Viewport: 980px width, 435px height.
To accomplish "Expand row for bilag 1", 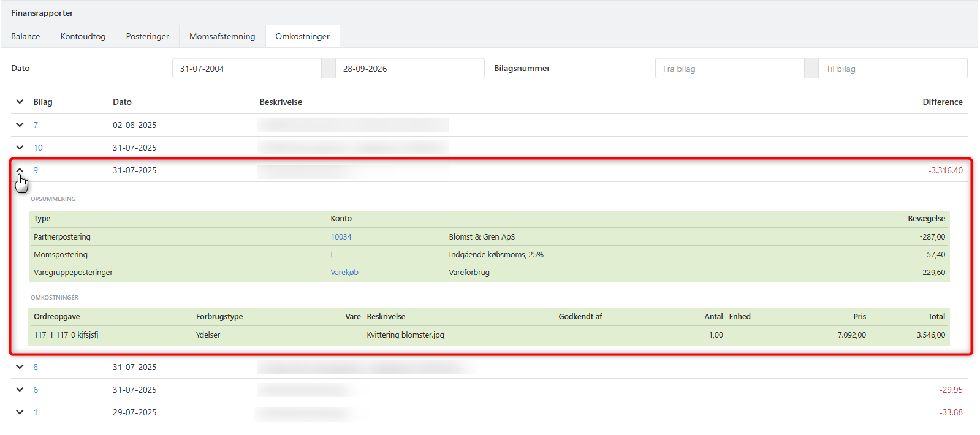I will (20, 412).
